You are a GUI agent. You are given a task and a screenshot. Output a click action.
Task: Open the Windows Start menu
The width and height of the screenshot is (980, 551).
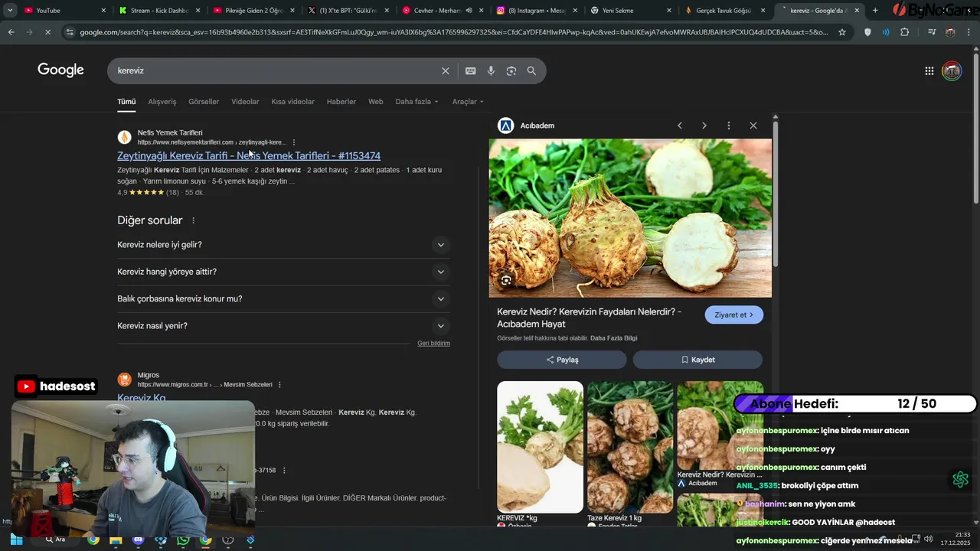(16, 540)
